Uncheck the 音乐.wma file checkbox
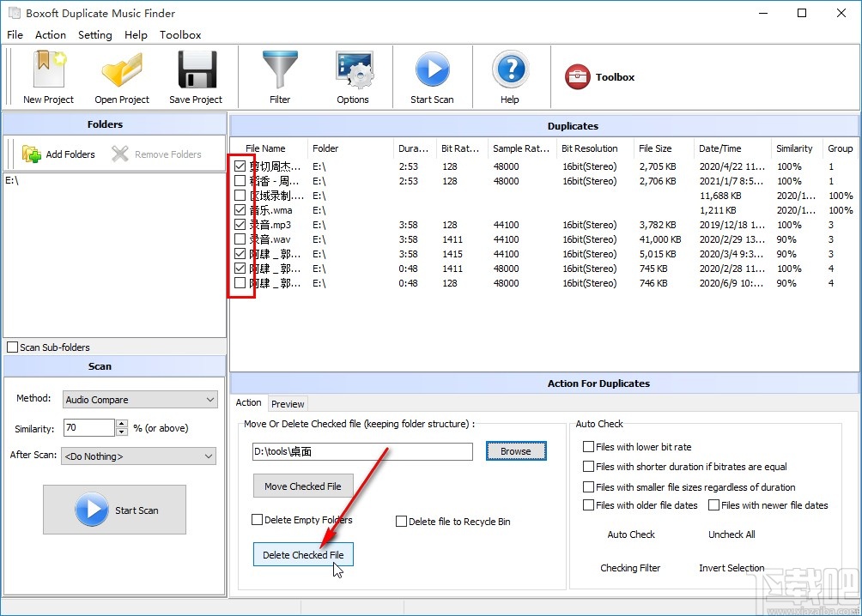This screenshot has width=862, height=616. (x=240, y=210)
